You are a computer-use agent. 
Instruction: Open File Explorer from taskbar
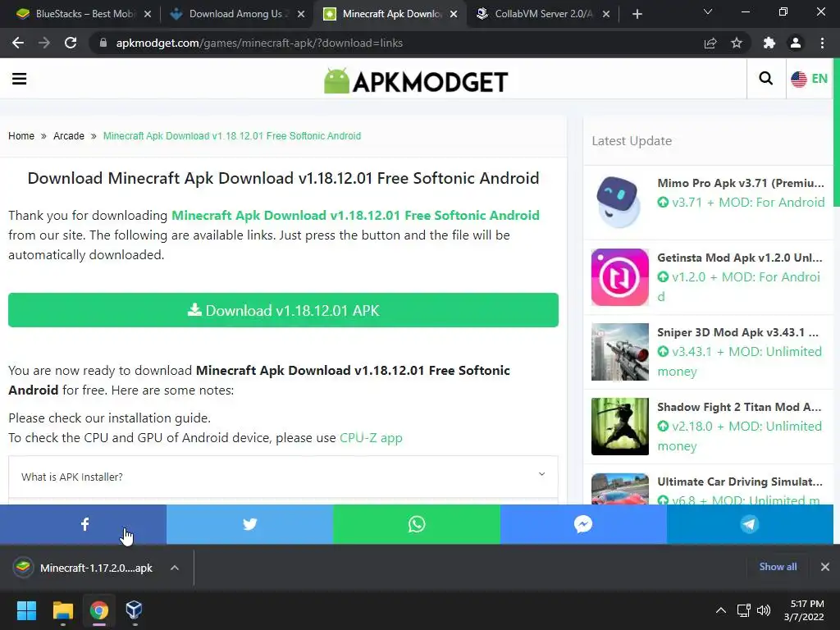coord(62,610)
